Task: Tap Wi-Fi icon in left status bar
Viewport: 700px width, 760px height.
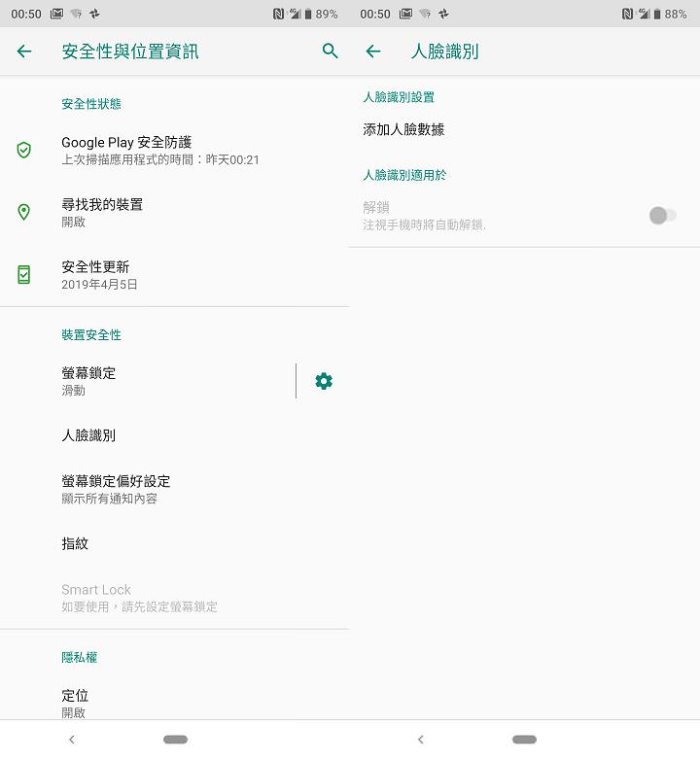Action: coord(76,14)
